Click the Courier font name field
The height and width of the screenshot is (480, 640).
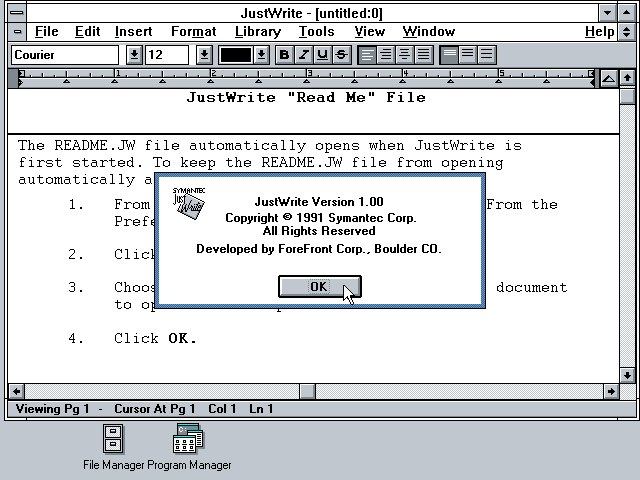(x=65, y=55)
